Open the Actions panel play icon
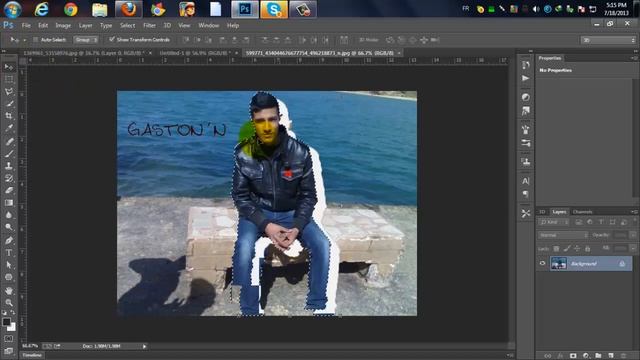640x360 pixels. [526, 78]
